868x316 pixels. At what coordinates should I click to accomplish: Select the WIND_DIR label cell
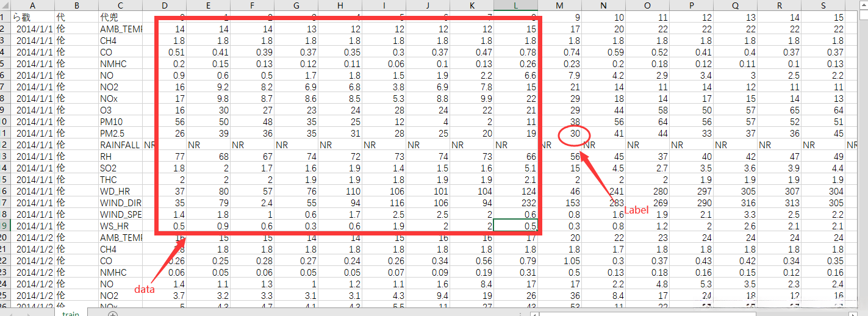[120, 203]
